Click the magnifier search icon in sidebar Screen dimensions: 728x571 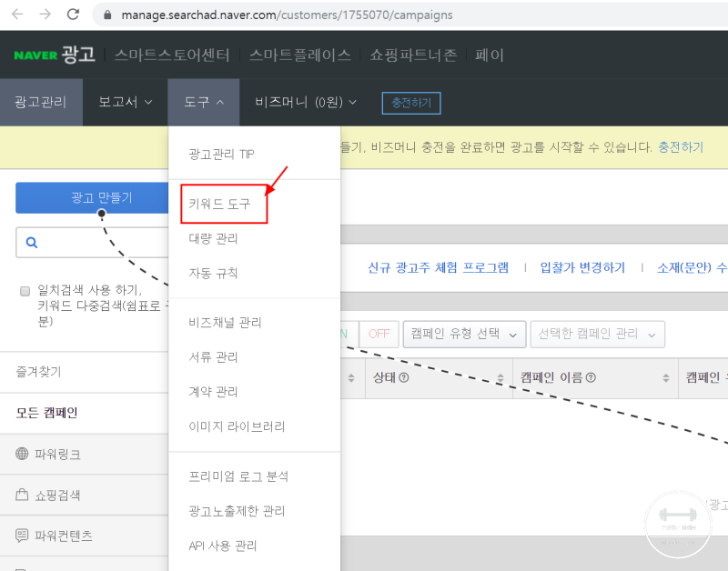click(32, 242)
